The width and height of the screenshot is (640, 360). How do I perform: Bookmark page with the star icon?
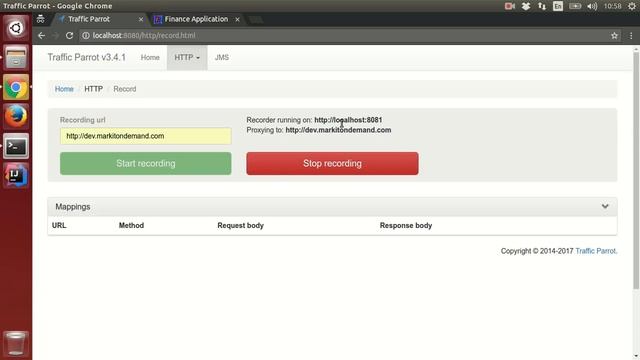click(614, 36)
